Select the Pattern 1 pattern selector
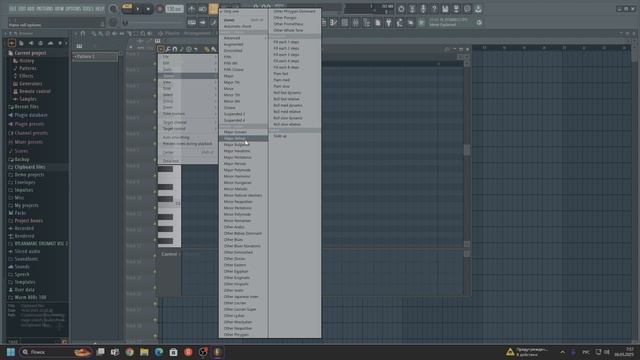 point(95,57)
